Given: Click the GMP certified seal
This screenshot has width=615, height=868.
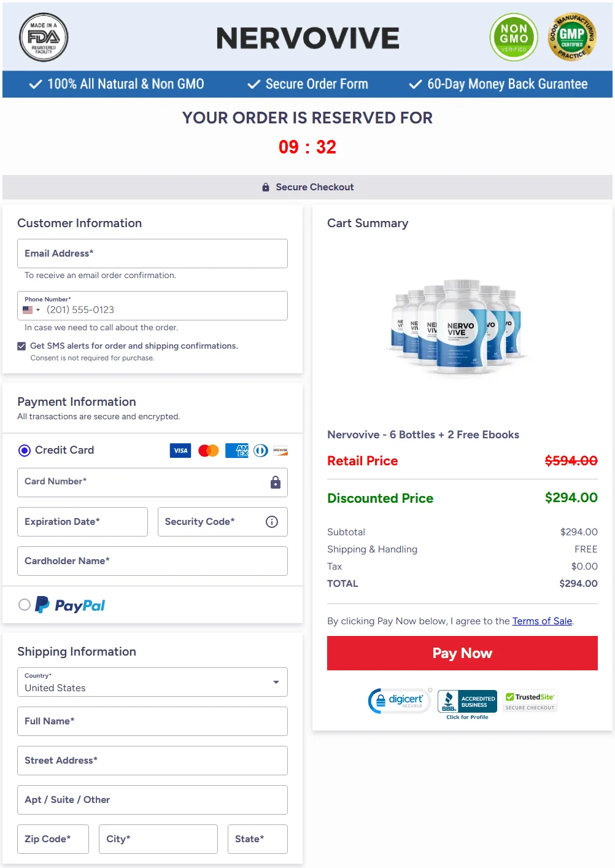Looking at the screenshot, I should (x=571, y=37).
